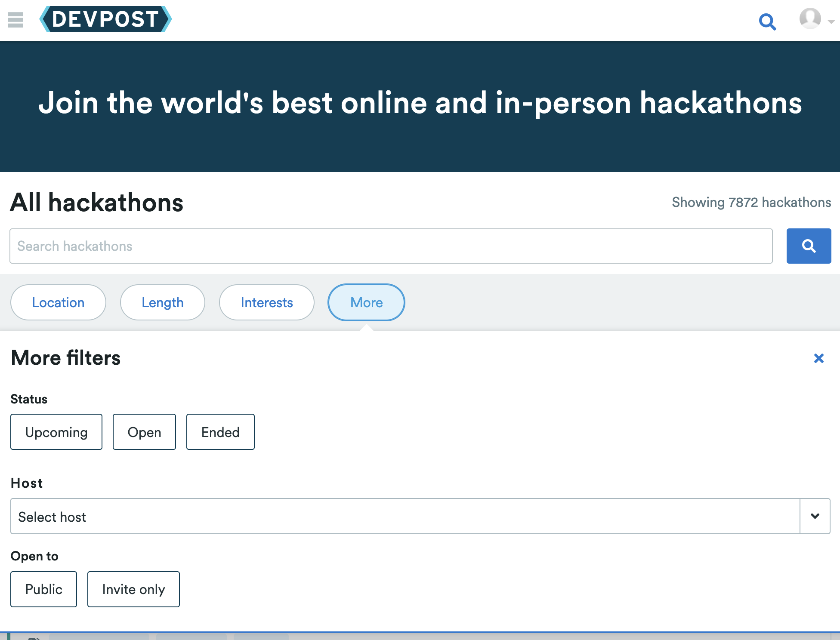Toggle the Ended status filter
This screenshot has height=640, width=840.
220,432
